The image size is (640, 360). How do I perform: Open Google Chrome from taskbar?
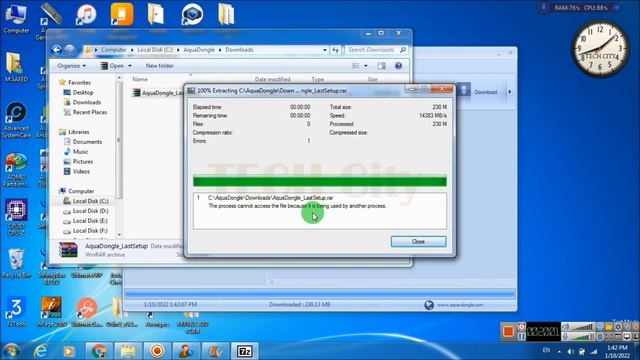click(99, 351)
